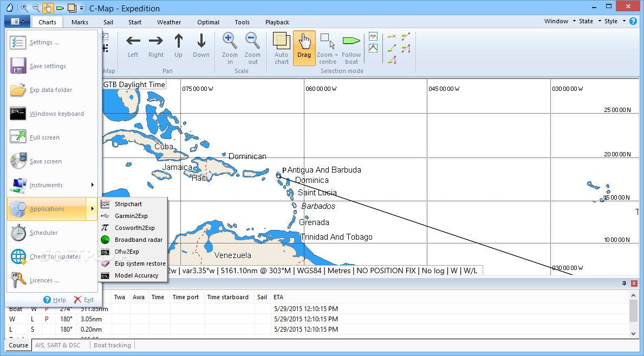The height and width of the screenshot is (356, 644).
Task: Pan chart Right with arrow
Action: [x=155, y=45]
